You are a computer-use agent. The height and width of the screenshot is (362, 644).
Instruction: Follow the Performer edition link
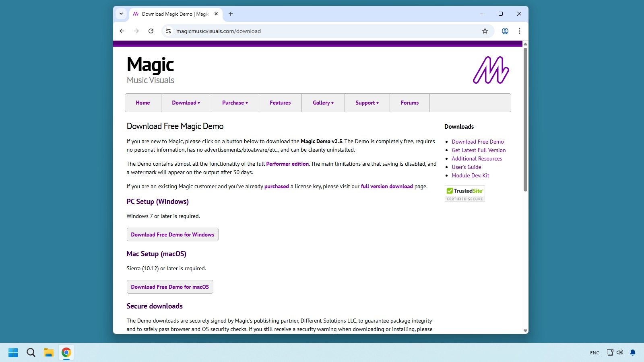click(287, 164)
